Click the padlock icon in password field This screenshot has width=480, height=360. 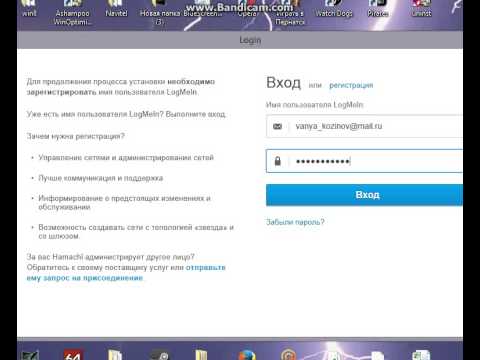(277, 161)
